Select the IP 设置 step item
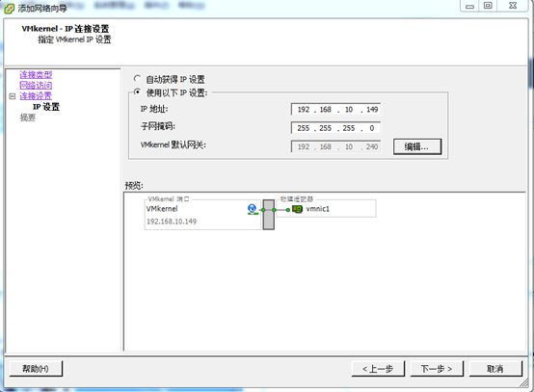 pos(46,107)
